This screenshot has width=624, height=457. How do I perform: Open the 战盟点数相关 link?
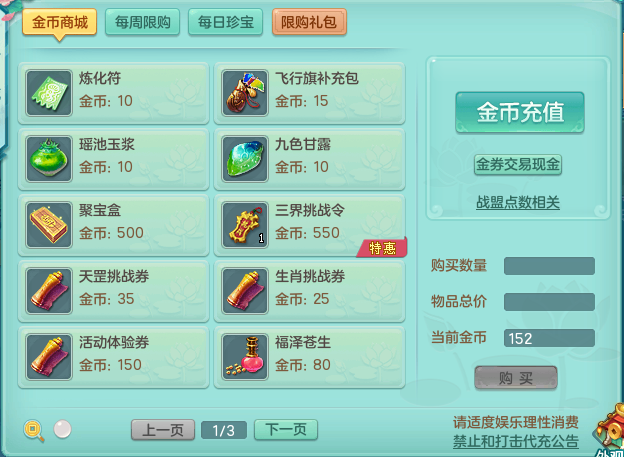click(x=518, y=203)
